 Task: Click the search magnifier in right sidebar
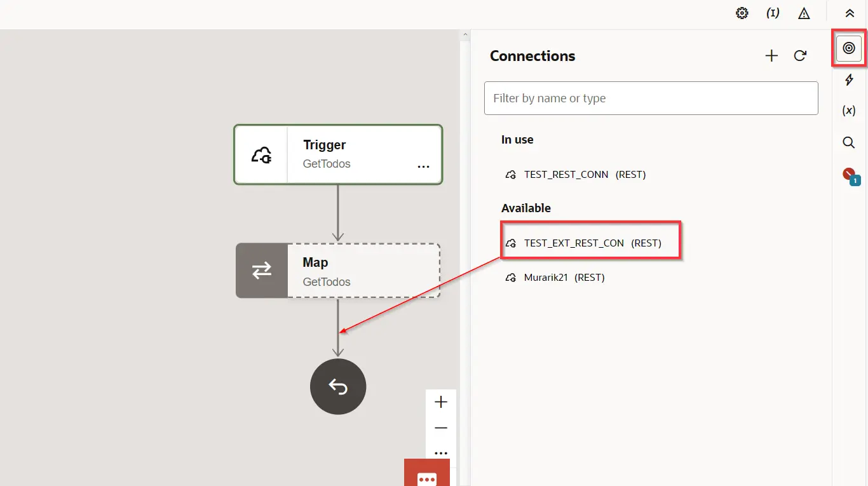(849, 142)
